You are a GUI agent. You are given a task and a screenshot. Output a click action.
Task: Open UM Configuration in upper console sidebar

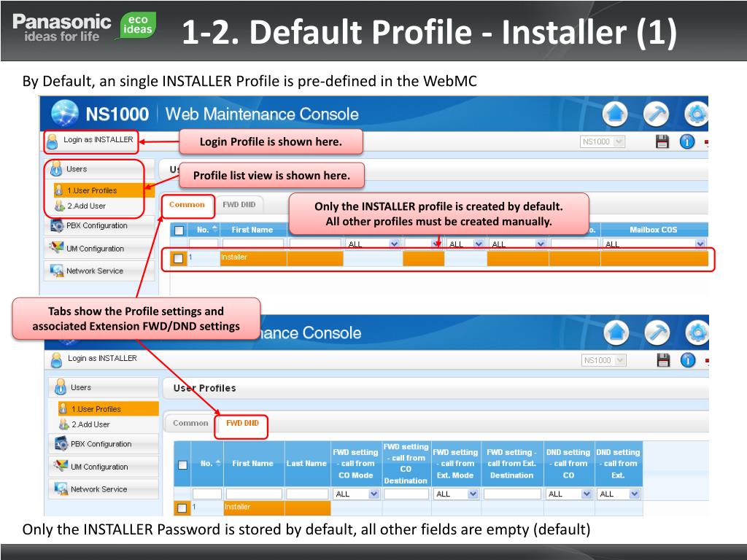[x=99, y=248]
